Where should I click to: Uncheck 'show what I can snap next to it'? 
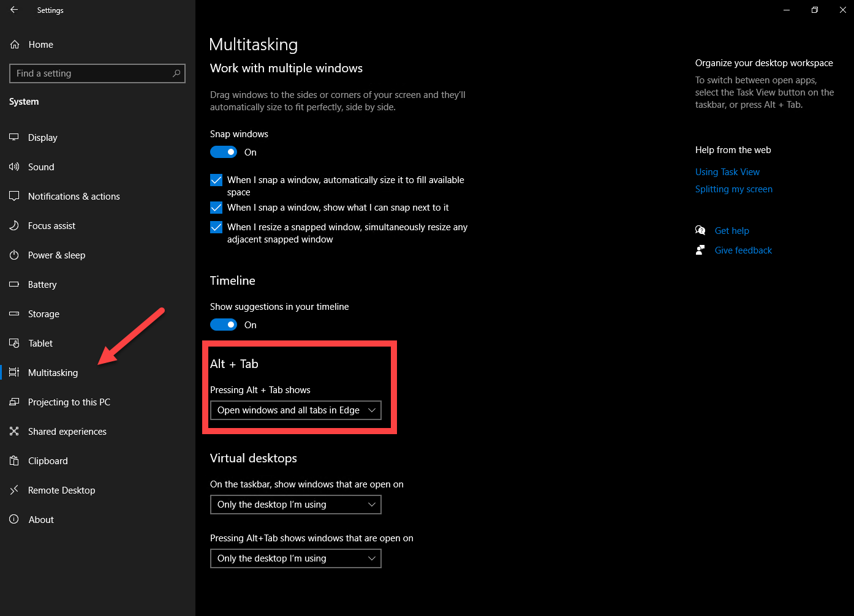click(x=216, y=208)
